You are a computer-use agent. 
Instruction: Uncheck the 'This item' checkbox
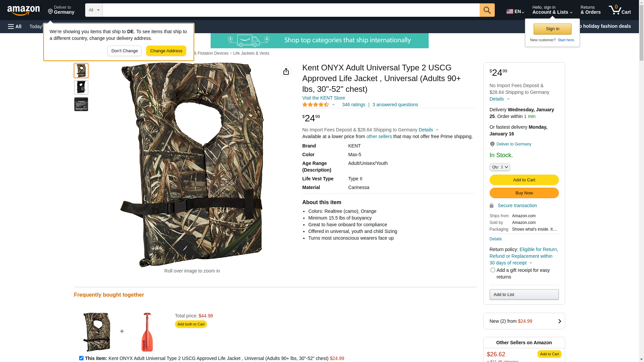pos(81,358)
